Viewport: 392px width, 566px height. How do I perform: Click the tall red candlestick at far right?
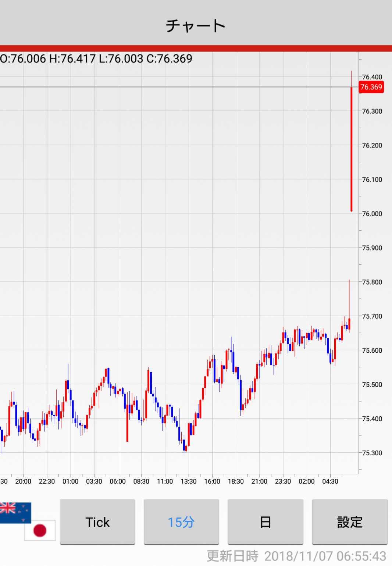(352, 149)
